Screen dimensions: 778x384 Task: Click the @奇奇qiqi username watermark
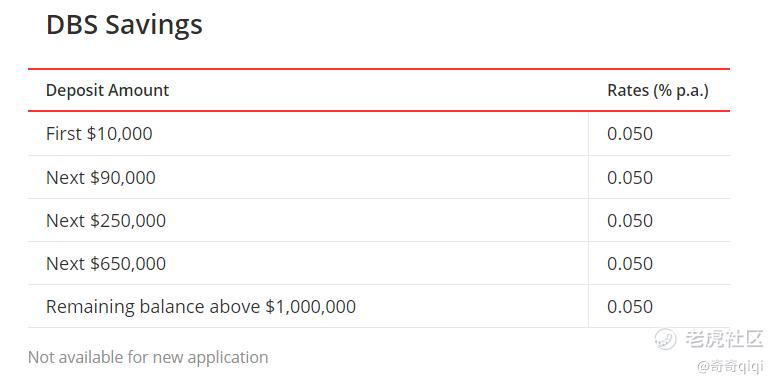(730, 367)
